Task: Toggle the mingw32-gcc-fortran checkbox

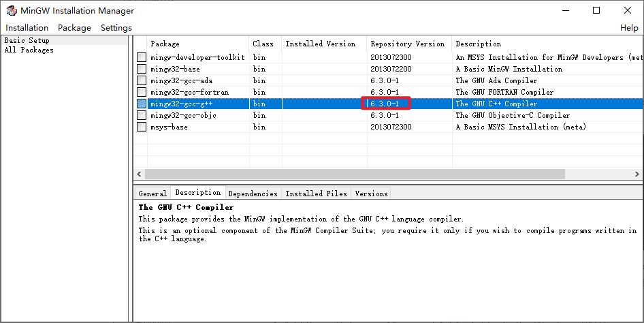Action: click(142, 91)
